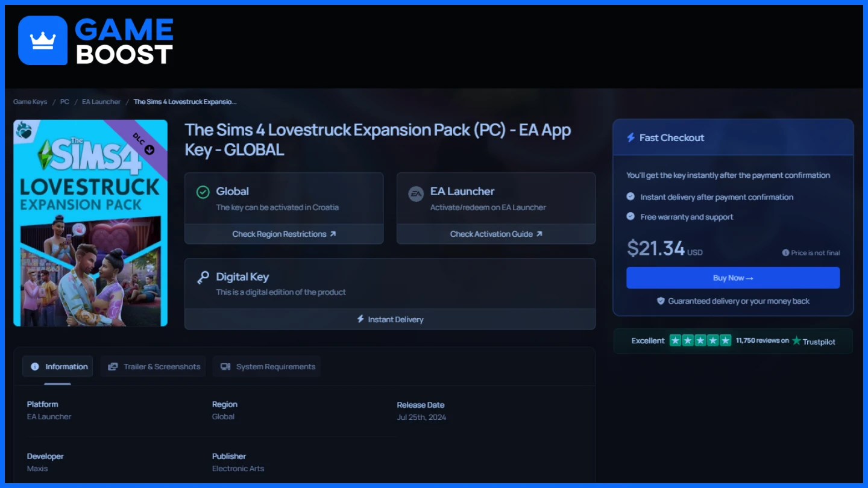868x488 pixels.
Task: Click the Fast Checkout lightning icon
Action: [631, 137]
